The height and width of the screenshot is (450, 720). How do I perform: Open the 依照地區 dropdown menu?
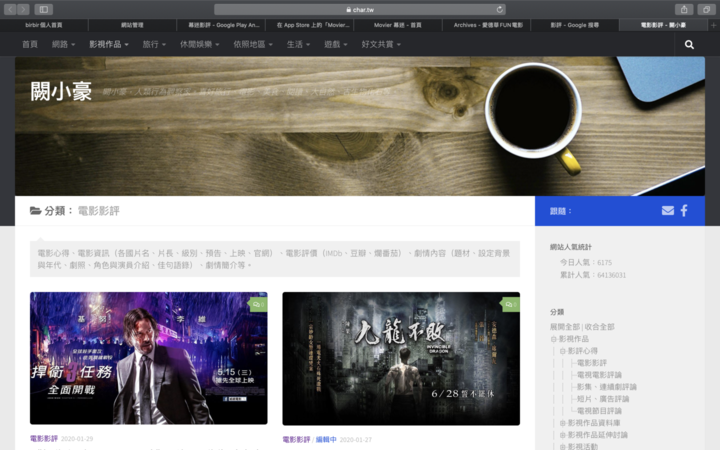253,45
